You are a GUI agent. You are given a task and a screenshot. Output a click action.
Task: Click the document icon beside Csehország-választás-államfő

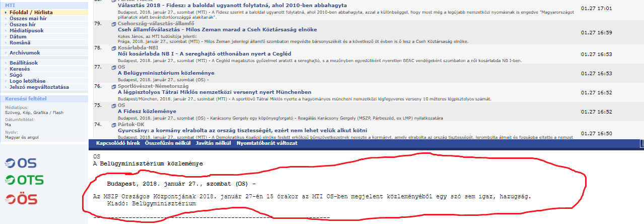point(114,23)
